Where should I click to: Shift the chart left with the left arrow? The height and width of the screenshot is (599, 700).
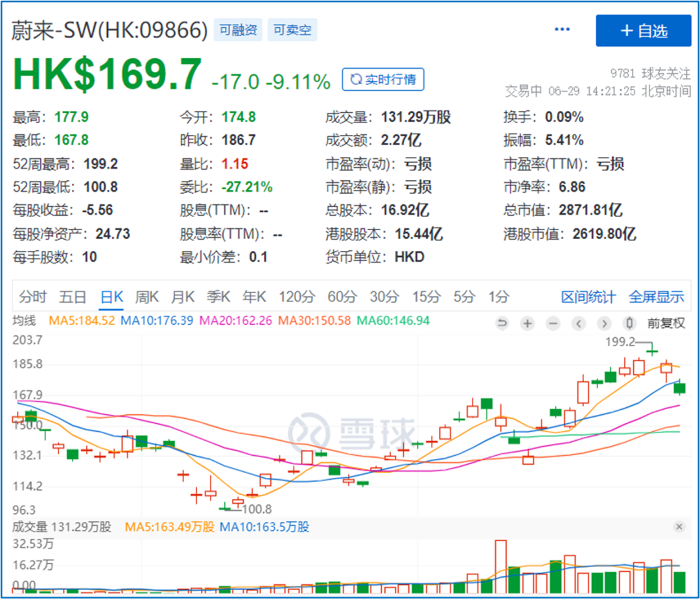tap(578, 323)
